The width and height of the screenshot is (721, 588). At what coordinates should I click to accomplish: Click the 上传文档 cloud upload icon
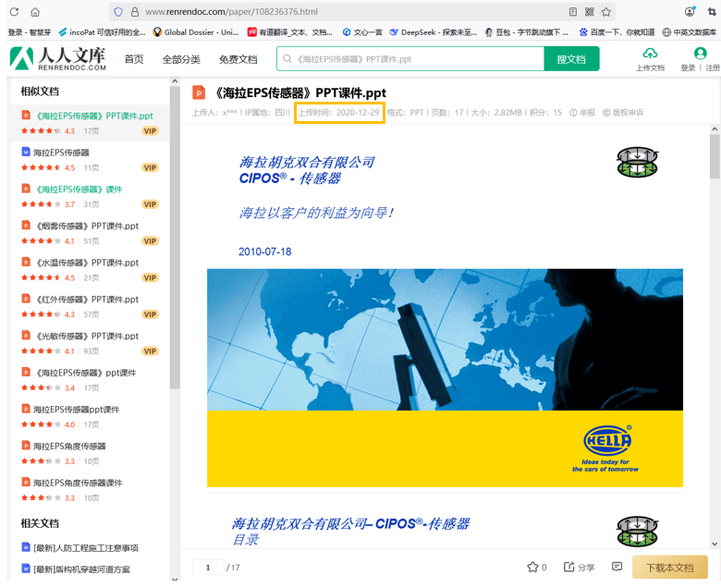(x=650, y=55)
